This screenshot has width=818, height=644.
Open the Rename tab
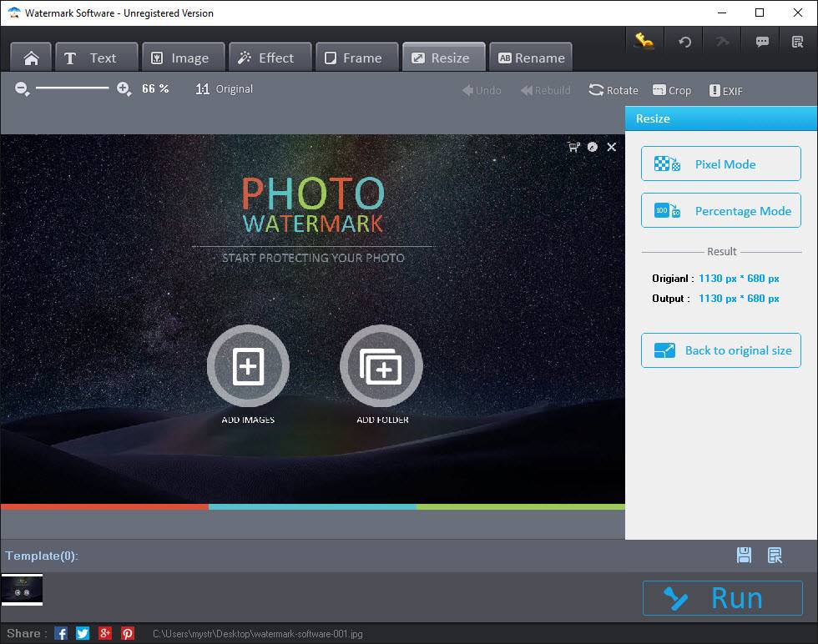[531, 58]
